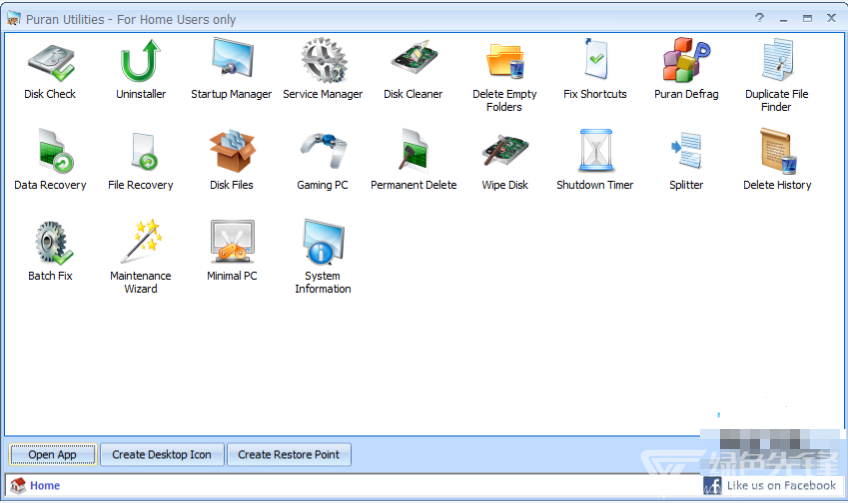Select the Maintenance Wizard wand icon
The image size is (848, 503).
click(142, 241)
